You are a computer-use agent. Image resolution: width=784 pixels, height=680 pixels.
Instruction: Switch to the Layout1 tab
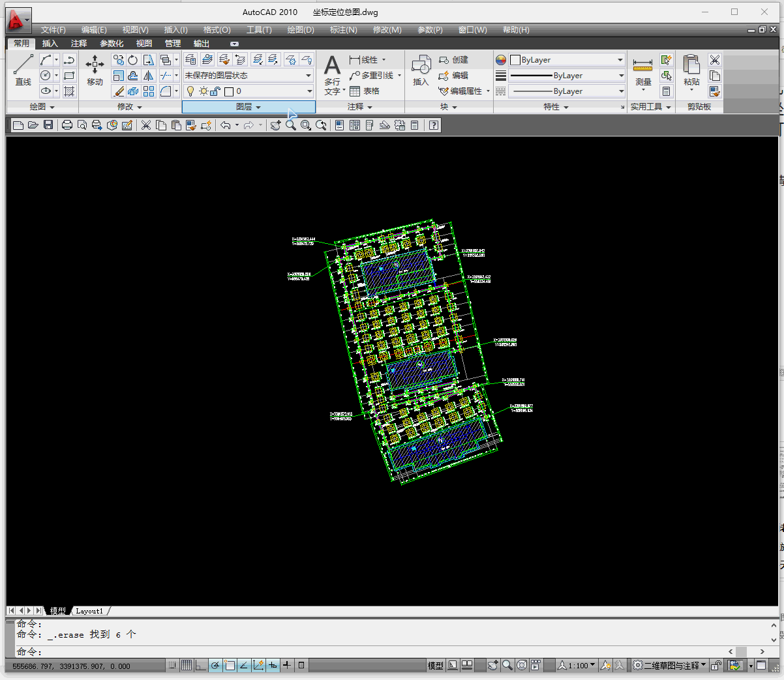point(89,611)
